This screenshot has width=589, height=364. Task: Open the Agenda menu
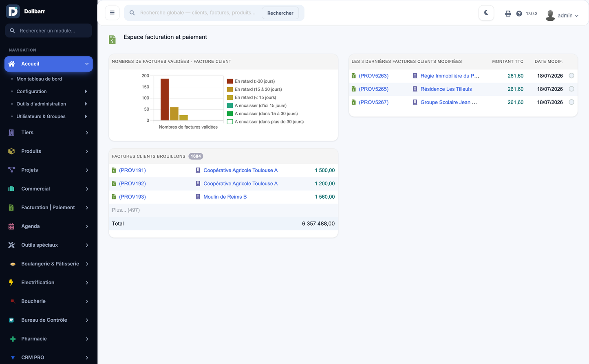pos(49,226)
